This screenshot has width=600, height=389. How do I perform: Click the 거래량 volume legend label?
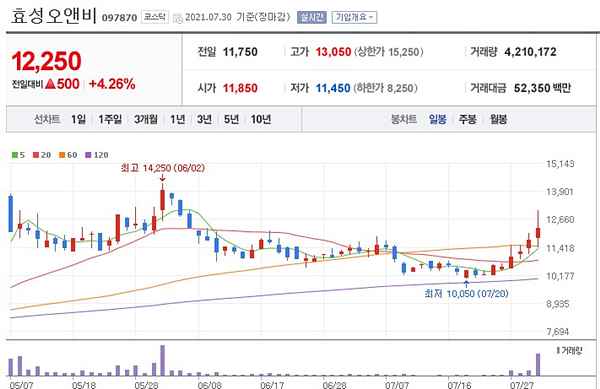[x=569, y=350]
